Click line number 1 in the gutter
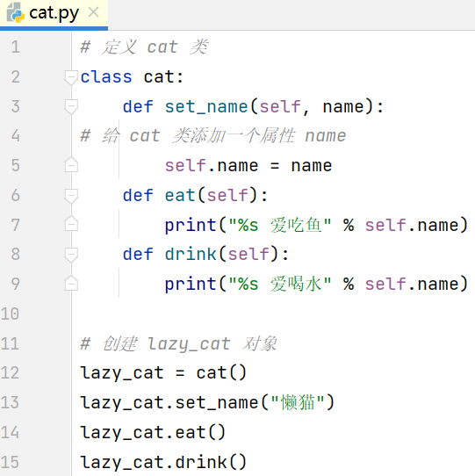Viewport: 475px width, 476px height. pyautogui.click(x=16, y=47)
